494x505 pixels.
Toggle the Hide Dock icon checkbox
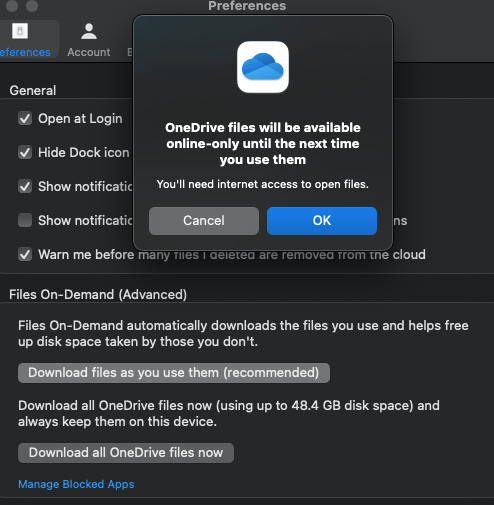coord(25,152)
